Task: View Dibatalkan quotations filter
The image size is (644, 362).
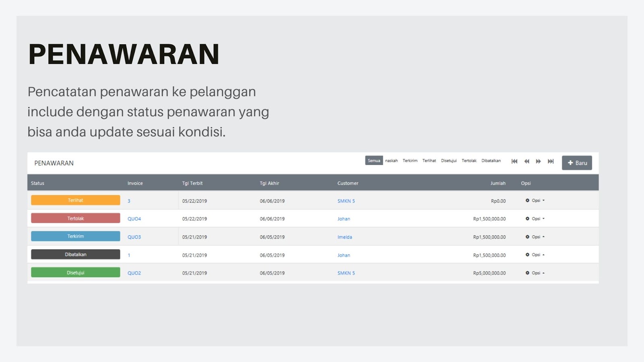Action: 491,160
